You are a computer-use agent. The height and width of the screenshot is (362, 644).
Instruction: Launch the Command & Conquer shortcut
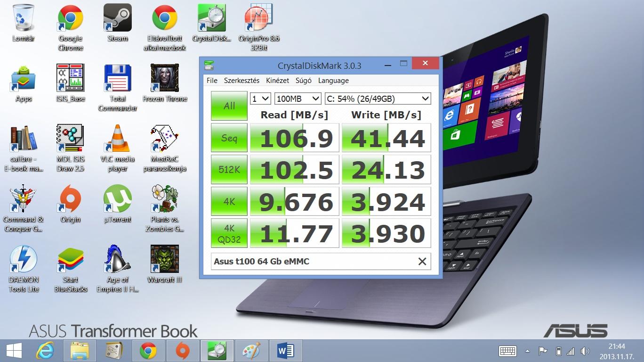coord(24,208)
